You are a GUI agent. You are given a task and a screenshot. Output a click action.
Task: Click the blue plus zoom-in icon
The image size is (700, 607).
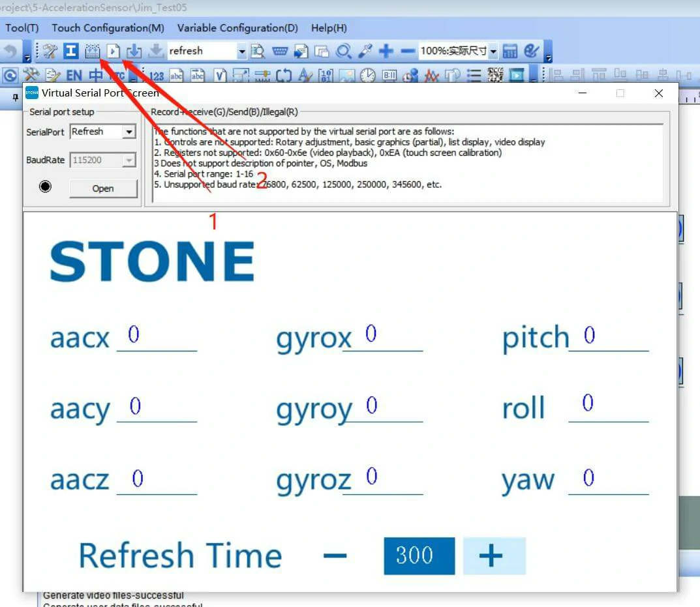(386, 52)
